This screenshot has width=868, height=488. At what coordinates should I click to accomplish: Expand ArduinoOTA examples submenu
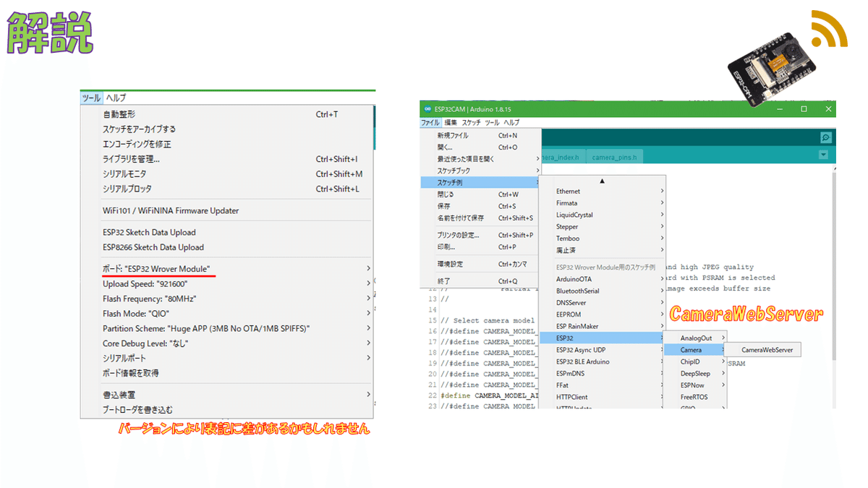click(x=602, y=279)
